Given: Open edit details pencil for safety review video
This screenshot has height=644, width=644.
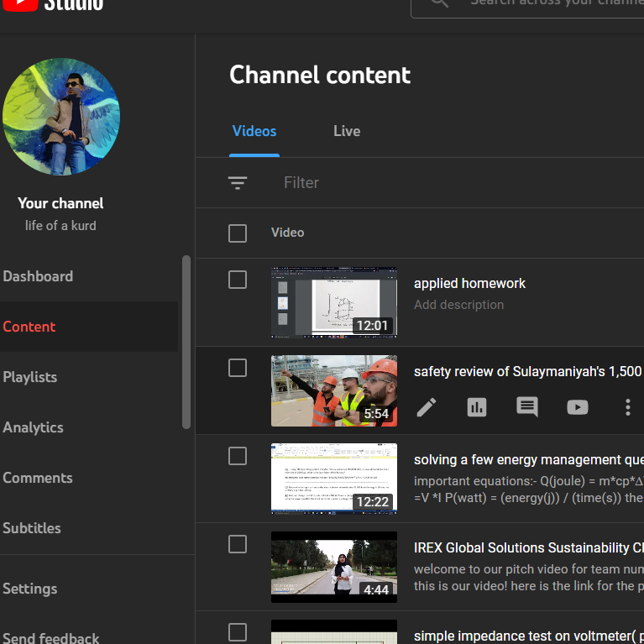Looking at the screenshot, I should tap(427, 407).
